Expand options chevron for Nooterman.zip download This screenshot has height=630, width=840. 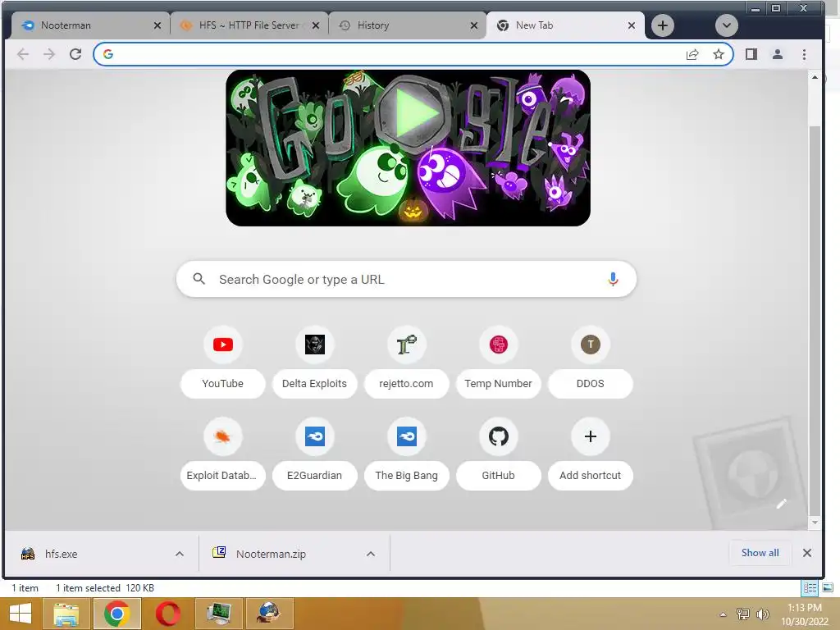371,554
